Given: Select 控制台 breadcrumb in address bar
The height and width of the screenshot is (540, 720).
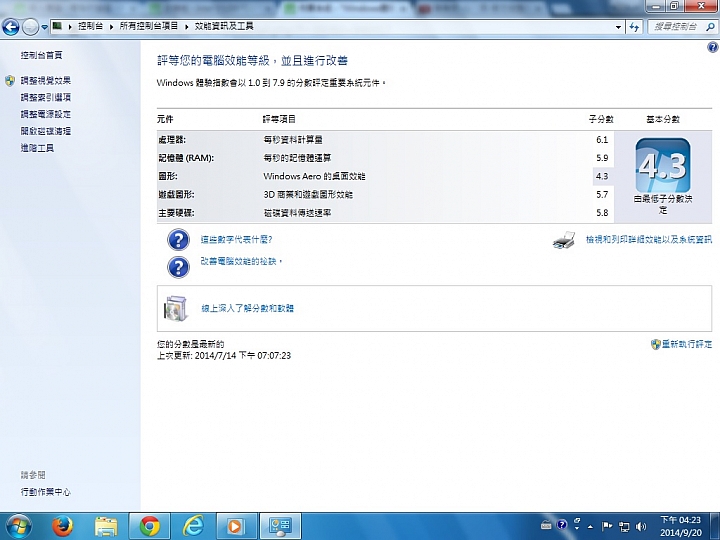Looking at the screenshot, I should tap(90, 26).
